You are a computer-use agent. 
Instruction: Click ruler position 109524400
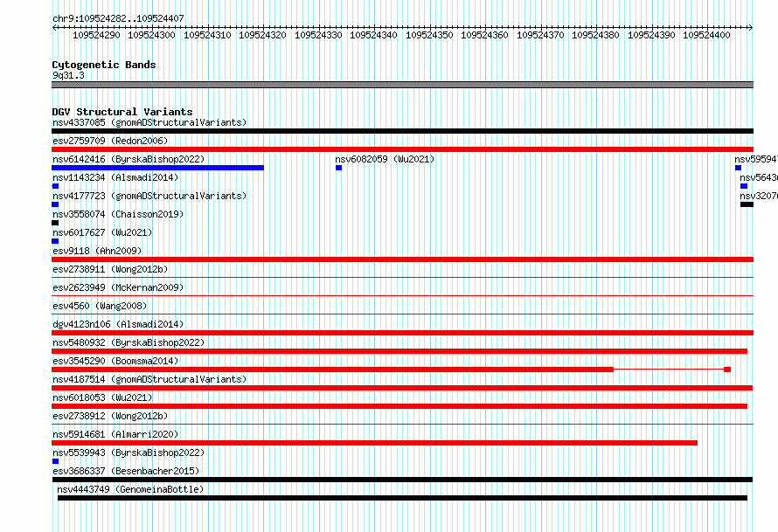coord(706,35)
